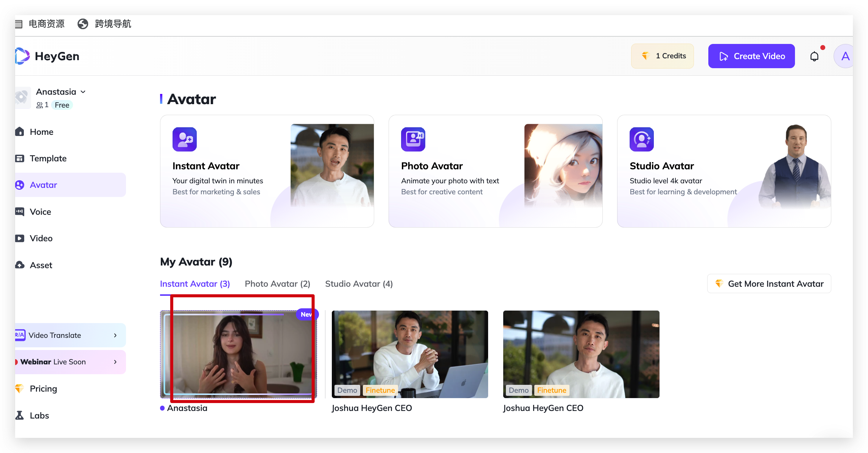
Task: Click Get More Instant Avatar button
Action: click(769, 284)
